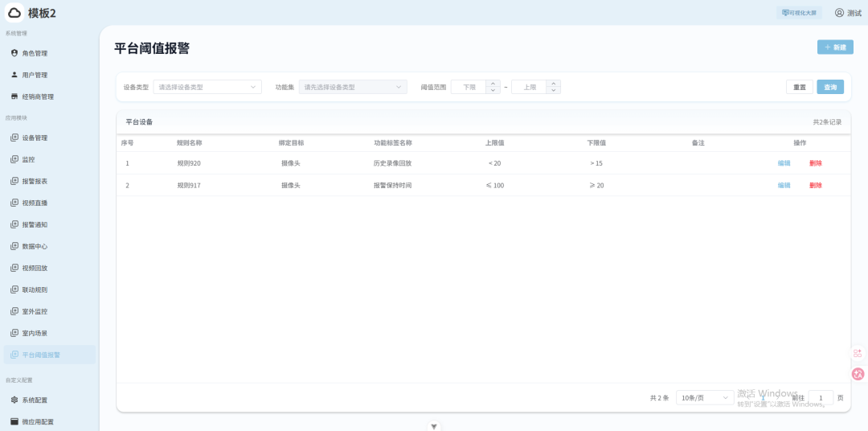Screen dimensions: 868x431
Task: Focus the 下限 threshold input
Action: (x=469, y=87)
